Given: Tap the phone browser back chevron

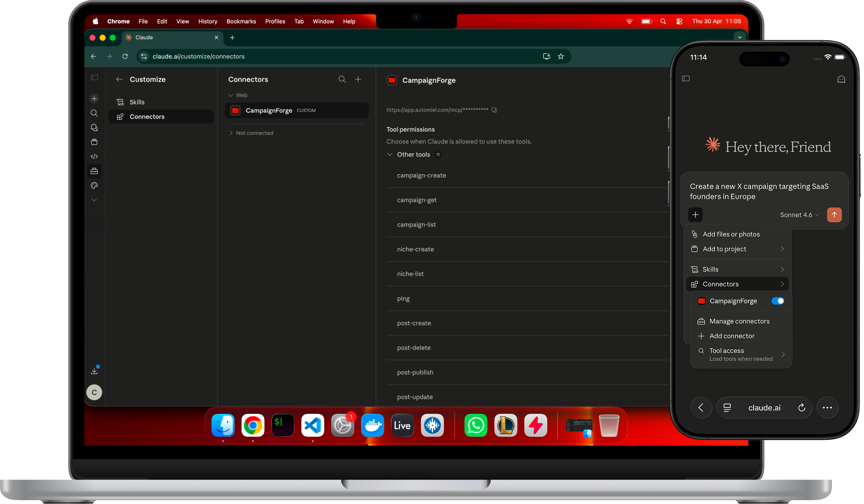Looking at the screenshot, I should pos(701,408).
